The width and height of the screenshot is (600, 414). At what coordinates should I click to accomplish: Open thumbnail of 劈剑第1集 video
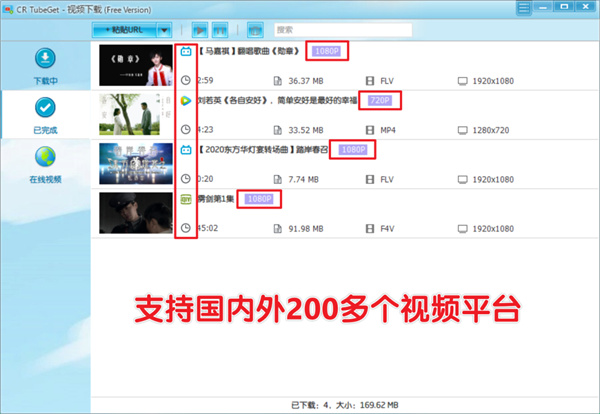click(x=136, y=213)
